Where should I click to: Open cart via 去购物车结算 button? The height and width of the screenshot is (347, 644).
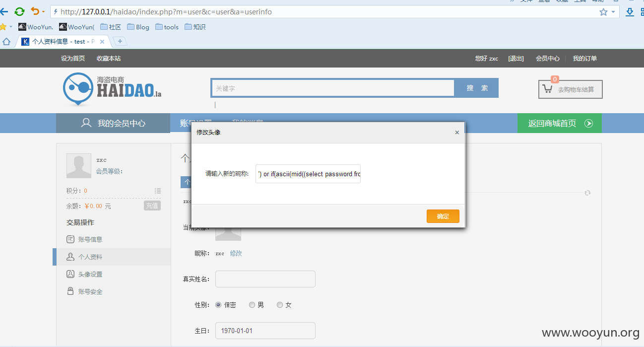pos(571,89)
